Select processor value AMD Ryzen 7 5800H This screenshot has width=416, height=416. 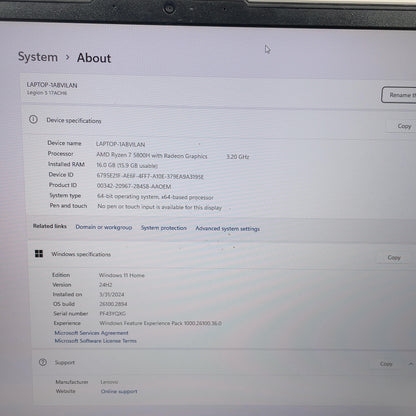(x=152, y=155)
